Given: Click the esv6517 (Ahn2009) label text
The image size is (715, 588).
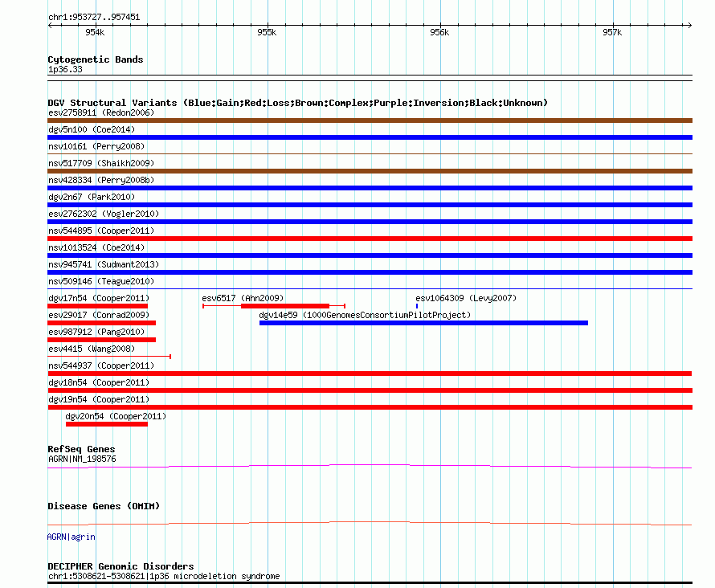Looking at the screenshot, I should (243, 298).
